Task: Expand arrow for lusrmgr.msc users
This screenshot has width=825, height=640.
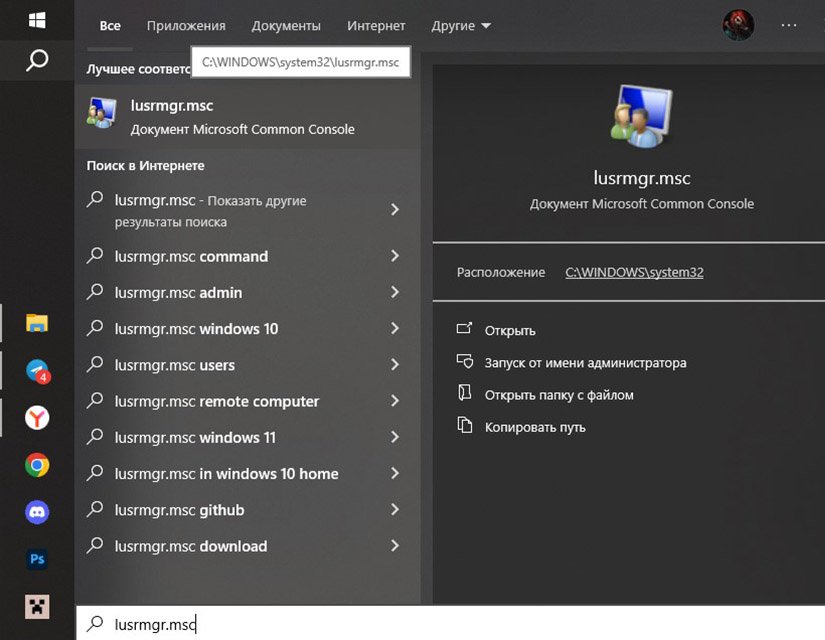Action: point(395,365)
